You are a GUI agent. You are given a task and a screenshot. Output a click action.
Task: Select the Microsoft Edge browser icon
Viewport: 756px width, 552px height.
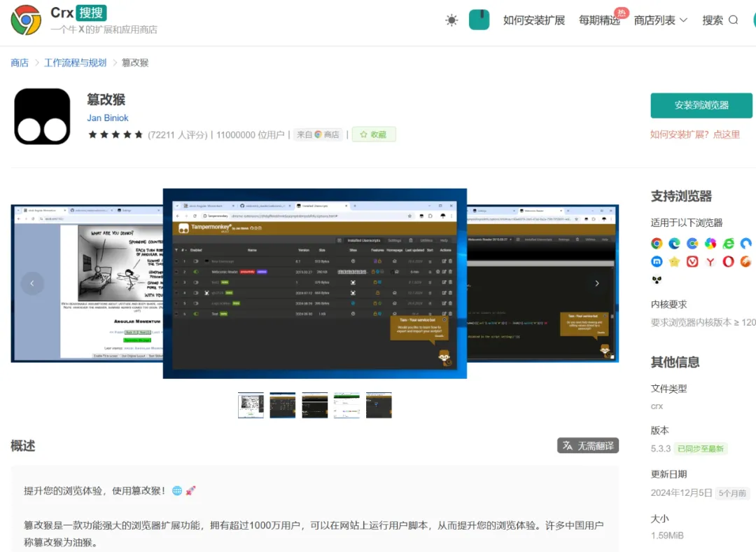click(x=674, y=243)
